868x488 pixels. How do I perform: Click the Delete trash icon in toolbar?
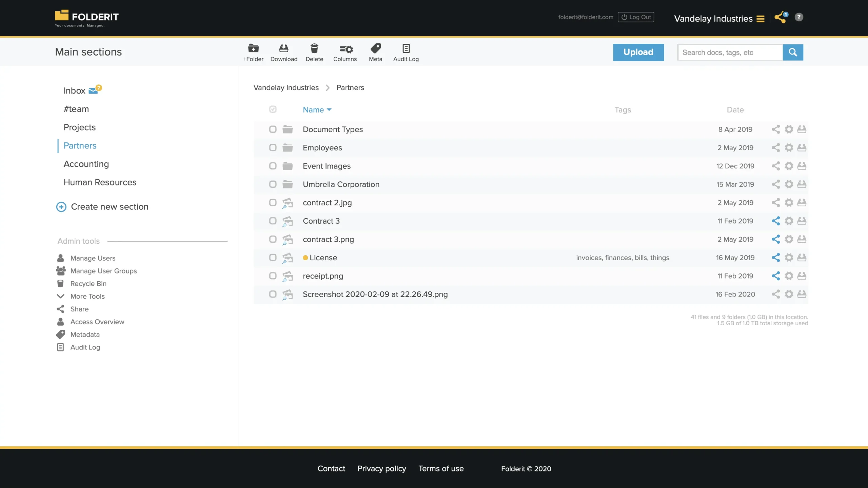pyautogui.click(x=314, y=49)
